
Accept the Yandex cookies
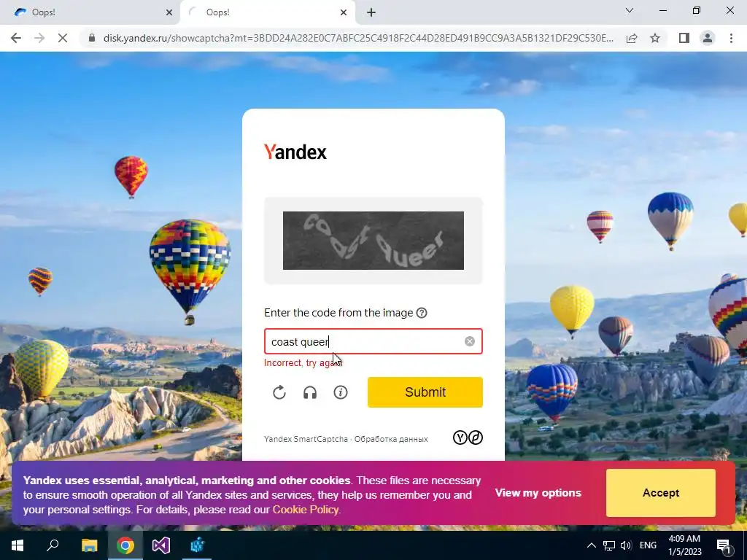coord(661,493)
